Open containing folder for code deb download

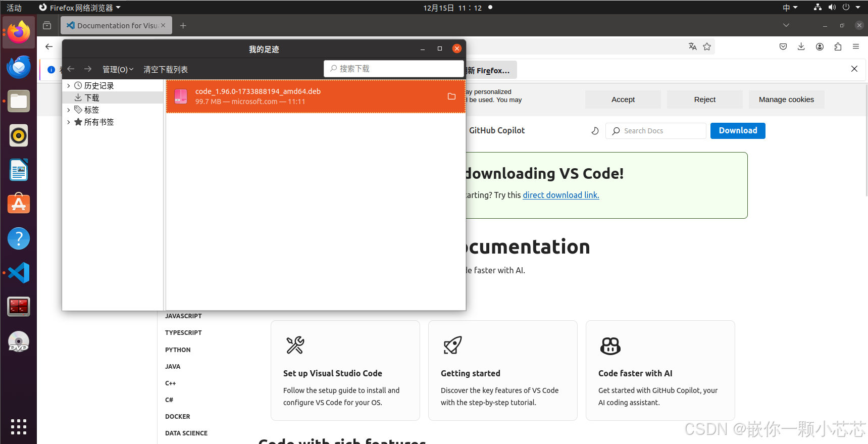[x=451, y=96]
